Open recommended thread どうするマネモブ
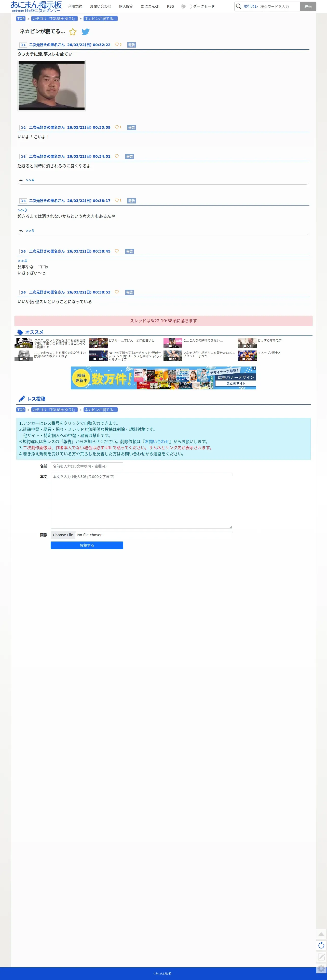327x980 pixels. (x=269, y=341)
